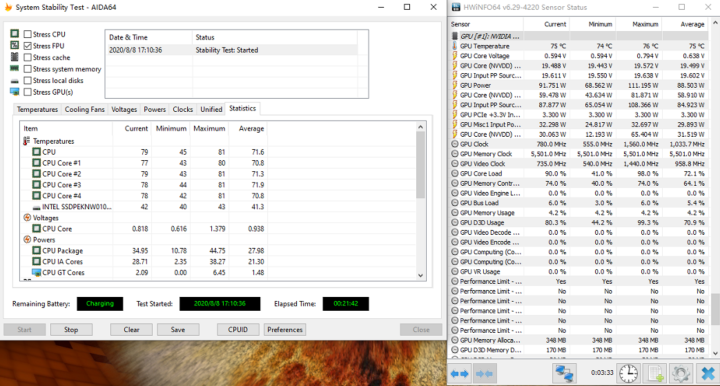
Task: Open the Unified tab
Action: (211, 109)
